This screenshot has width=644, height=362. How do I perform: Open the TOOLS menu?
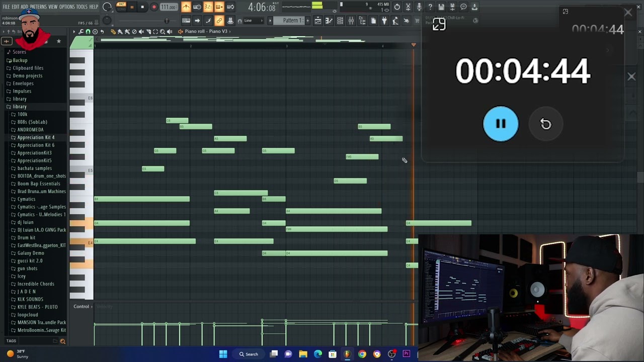click(x=82, y=7)
